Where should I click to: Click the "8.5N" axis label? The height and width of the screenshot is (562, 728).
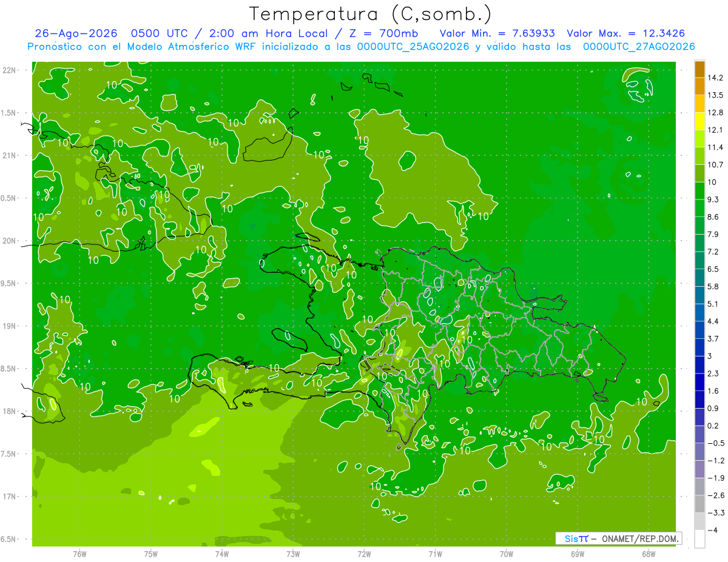click(x=8, y=369)
